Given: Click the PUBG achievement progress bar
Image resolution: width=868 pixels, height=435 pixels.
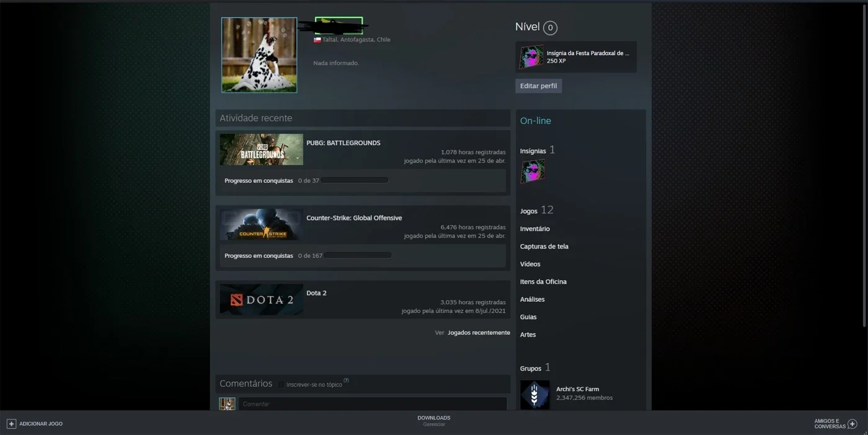Looking at the screenshot, I should (x=355, y=180).
